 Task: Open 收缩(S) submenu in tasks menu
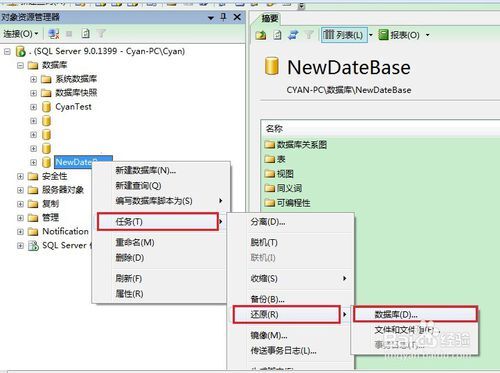[264, 278]
